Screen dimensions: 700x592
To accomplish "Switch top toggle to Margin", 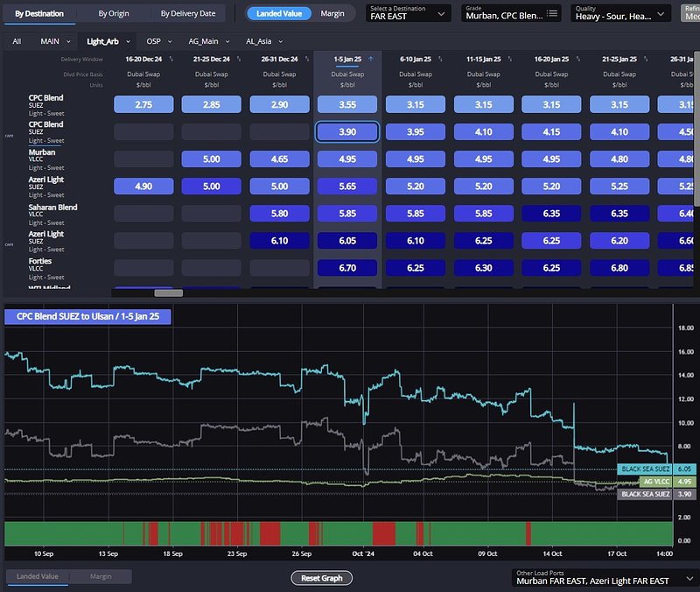I will click(332, 14).
